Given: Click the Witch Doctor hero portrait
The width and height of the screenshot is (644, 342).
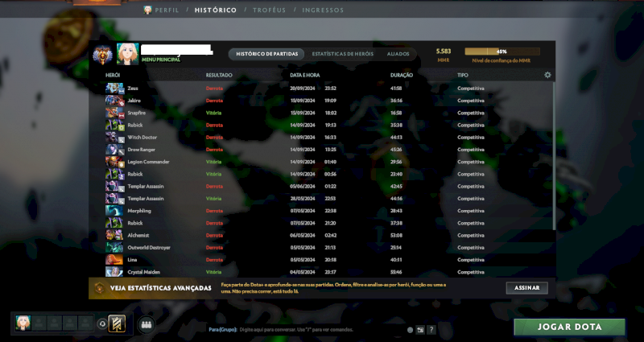Looking at the screenshot, I should (x=114, y=138).
